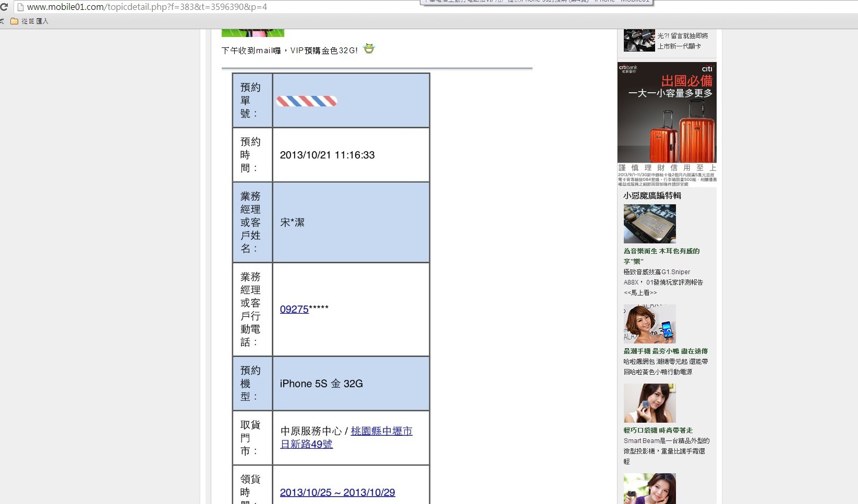
Task: Open sidebar link 上市新一代顯卡
Action: [x=679, y=46]
